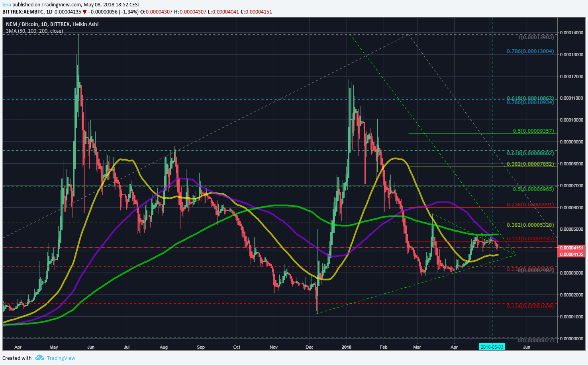Viewport: 588px width, 365px height.
Task: Click the "Created with" caption text
Action: click(x=17, y=358)
